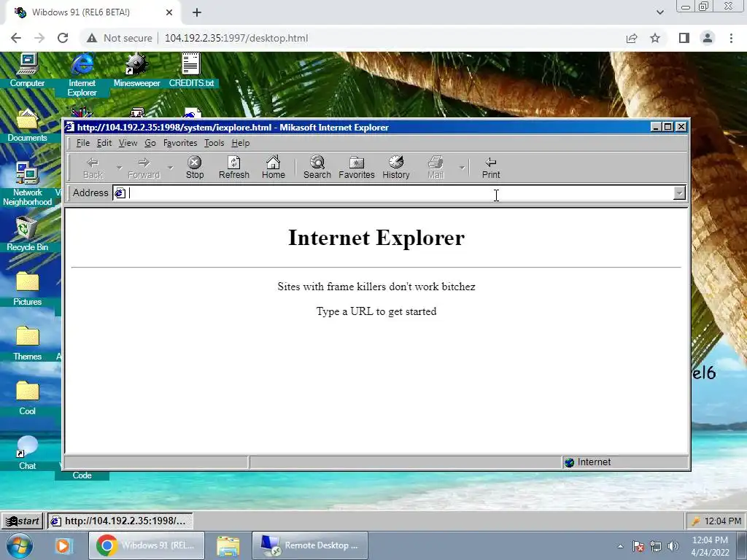Toggle the Chrome side panel button
This screenshot has height=560, width=747.
click(684, 38)
